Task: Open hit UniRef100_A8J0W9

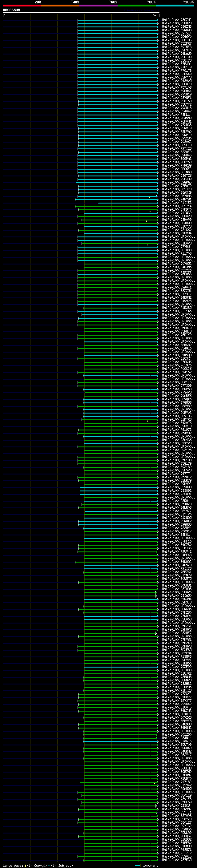Action: point(177,223)
